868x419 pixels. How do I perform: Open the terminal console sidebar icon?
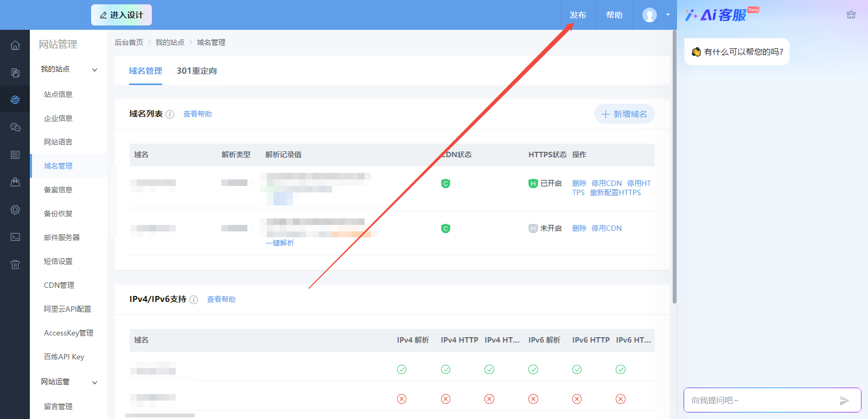pyautogui.click(x=15, y=237)
